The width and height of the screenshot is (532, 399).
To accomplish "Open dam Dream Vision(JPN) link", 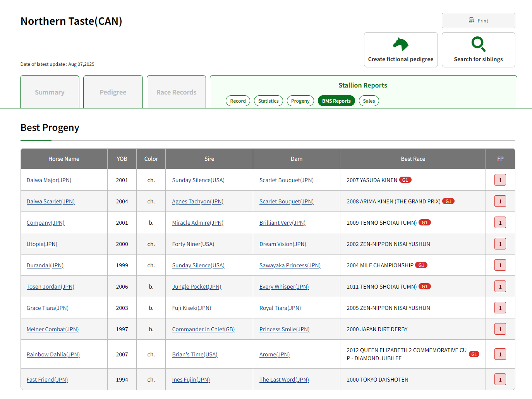I will pos(283,244).
